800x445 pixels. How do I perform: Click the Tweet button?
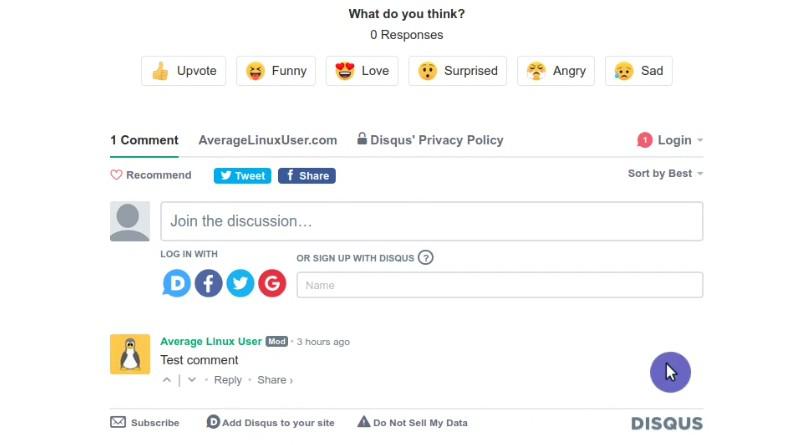[242, 176]
